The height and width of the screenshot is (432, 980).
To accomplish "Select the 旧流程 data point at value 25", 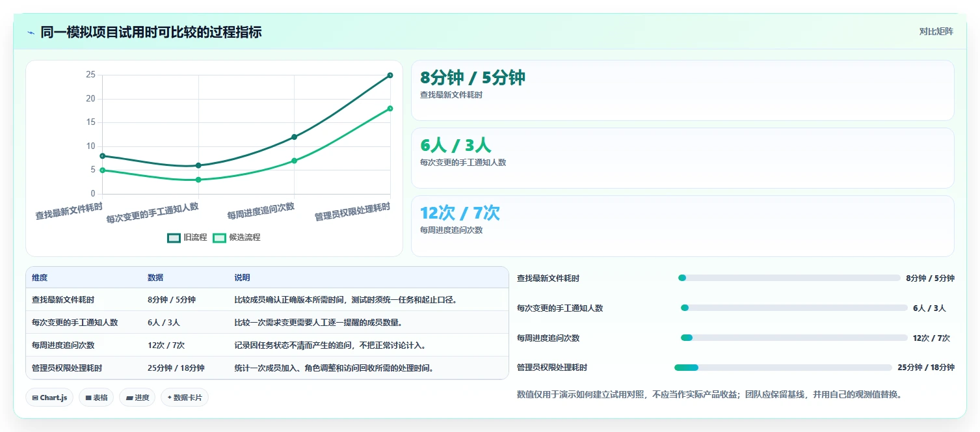I will (390, 75).
